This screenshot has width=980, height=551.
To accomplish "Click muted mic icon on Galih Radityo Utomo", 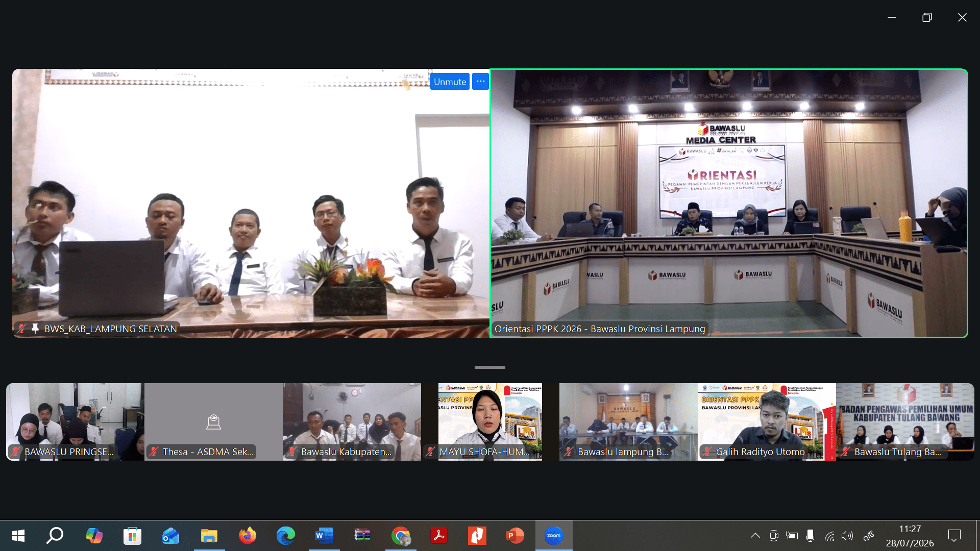I will 707,452.
